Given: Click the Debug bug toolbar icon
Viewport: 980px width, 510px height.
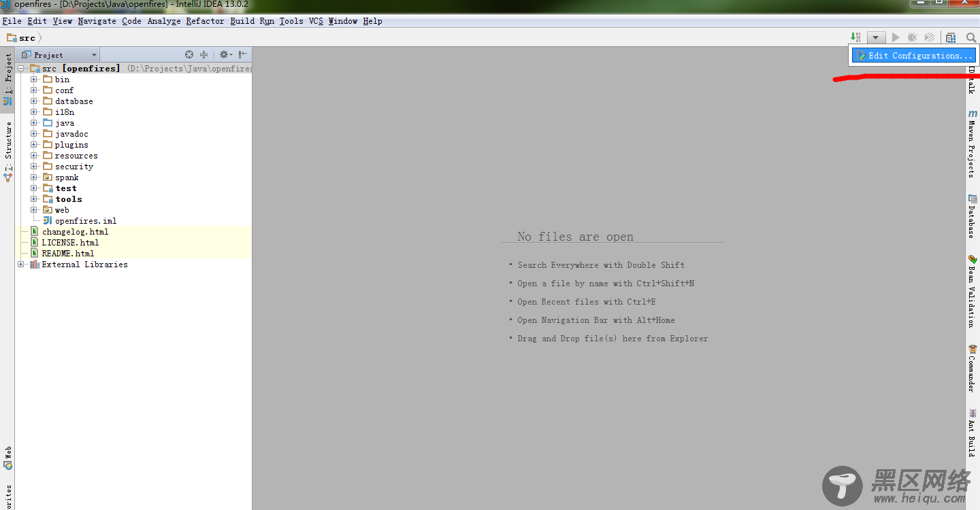Looking at the screenshot, I should coord(912,37).
